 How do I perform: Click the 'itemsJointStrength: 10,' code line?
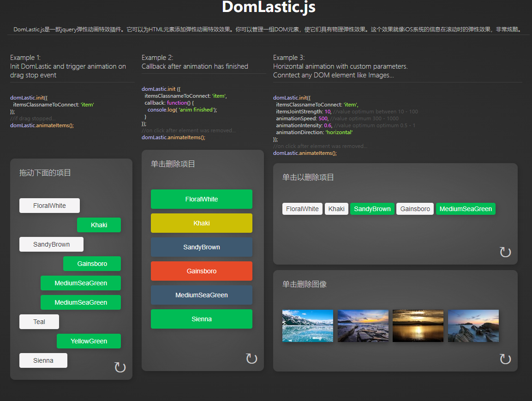[304, 112]
